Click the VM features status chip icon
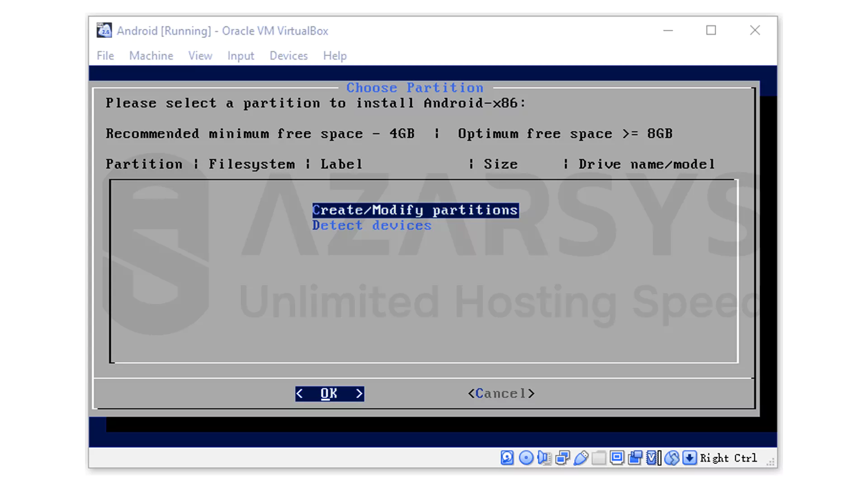 coord(652,458)
